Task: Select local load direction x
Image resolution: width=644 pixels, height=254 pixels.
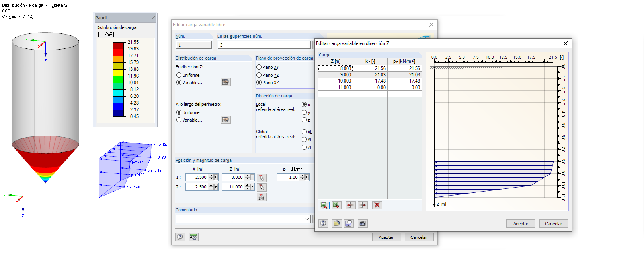Action: coord(304,105)
